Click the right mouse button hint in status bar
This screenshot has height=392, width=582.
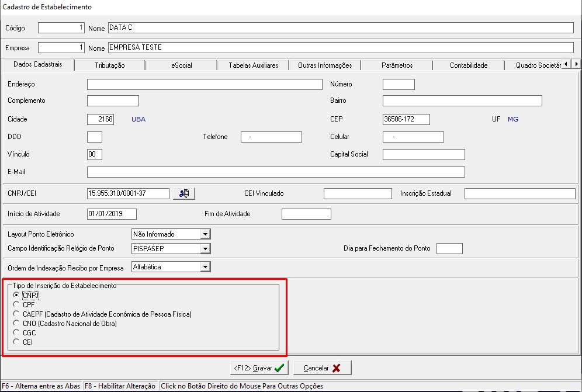point(242,386)
